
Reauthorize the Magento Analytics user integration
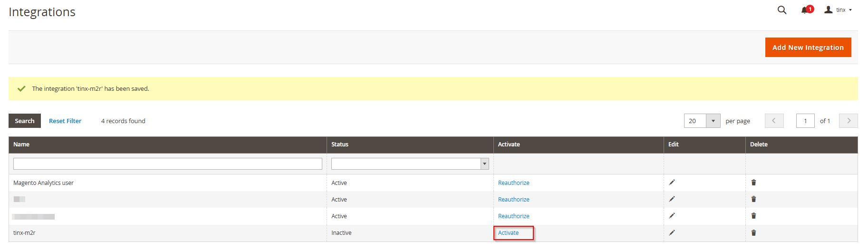point(513,183)
